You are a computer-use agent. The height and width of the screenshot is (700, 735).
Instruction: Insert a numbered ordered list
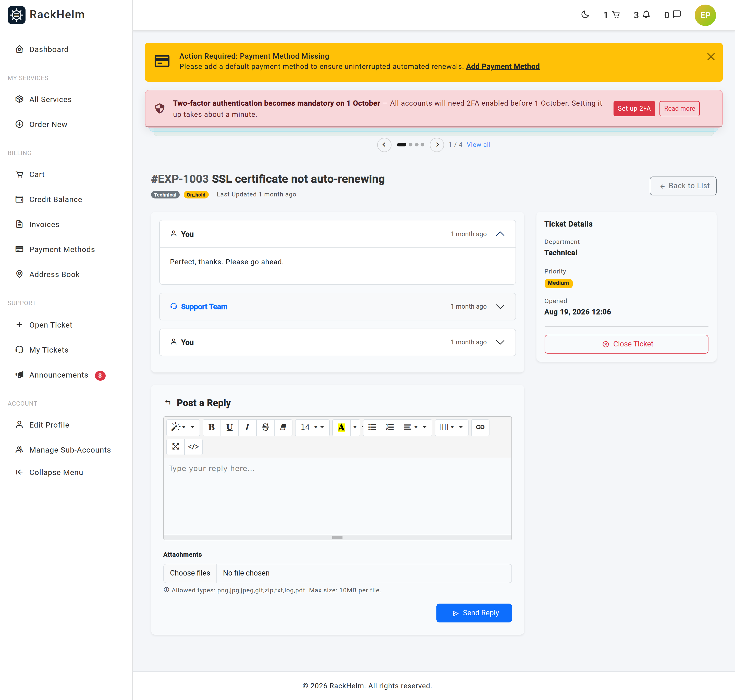(x=390, y=427)
